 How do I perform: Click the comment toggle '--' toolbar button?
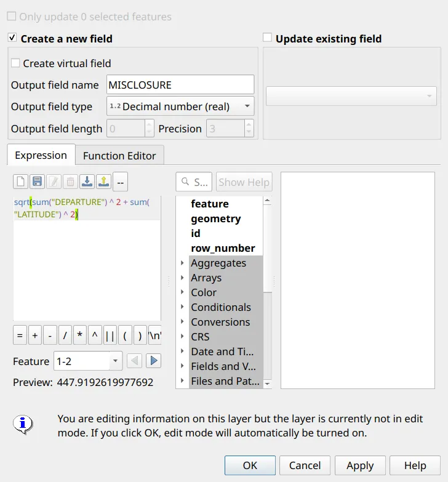click(x=121, y=182)
